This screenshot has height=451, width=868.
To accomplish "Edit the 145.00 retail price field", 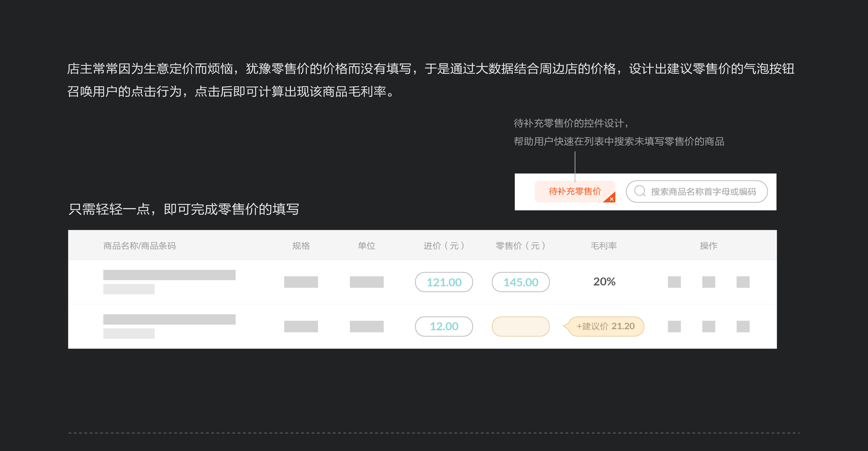I will click(521, 282).
